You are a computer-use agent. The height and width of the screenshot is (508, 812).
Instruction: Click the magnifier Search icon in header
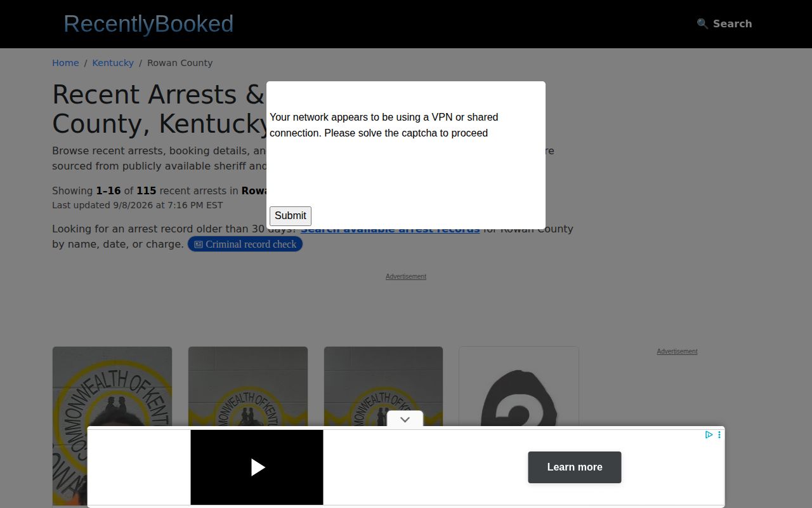point(702,23)
